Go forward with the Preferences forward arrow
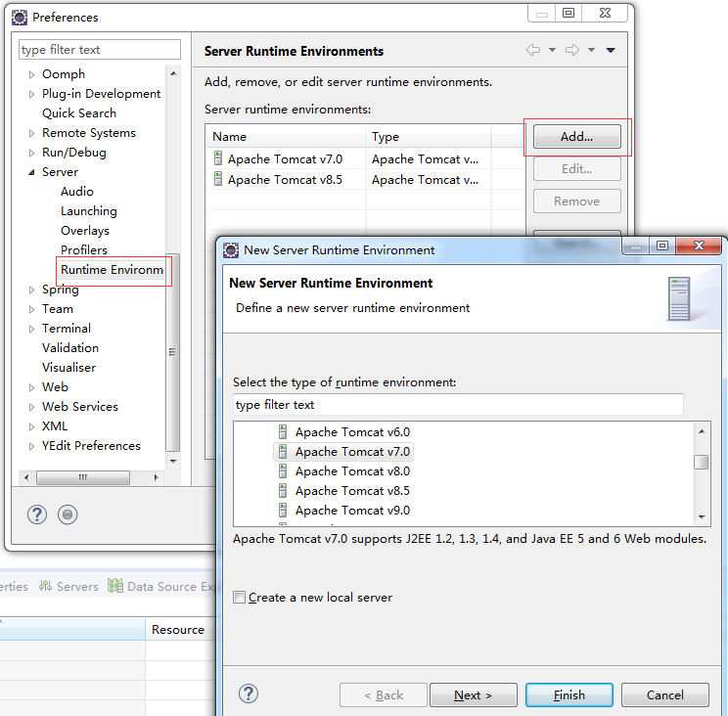 pyautogui.click(x=572, y=50)
